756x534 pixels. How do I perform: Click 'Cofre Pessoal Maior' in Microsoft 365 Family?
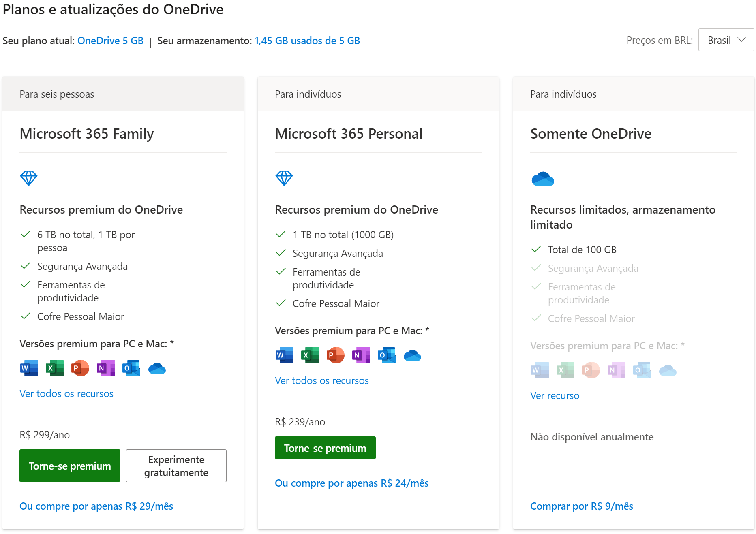[x=81, y=316]
